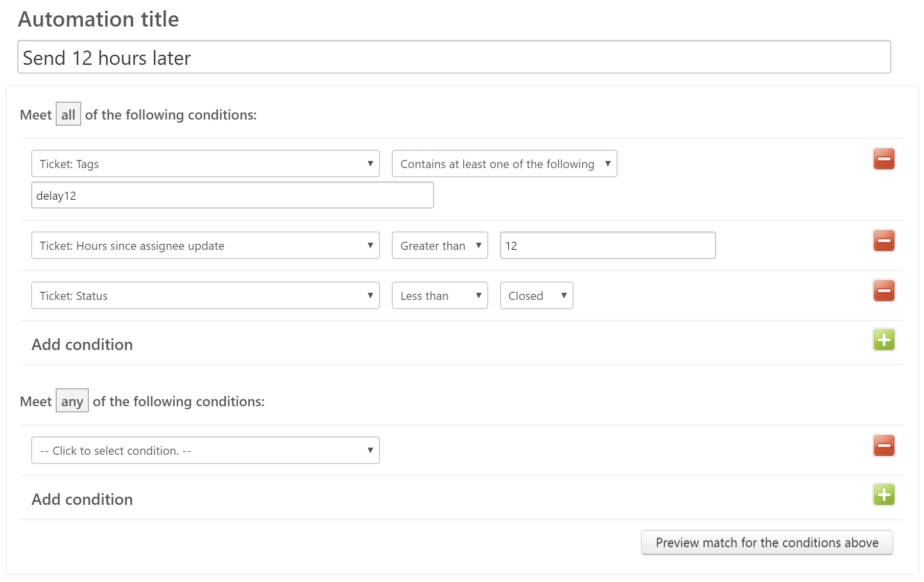Image resolution: width=924 pixels, height=582 pixels.
Task: Add condition to the 'all' section
Action: (884, 340)
